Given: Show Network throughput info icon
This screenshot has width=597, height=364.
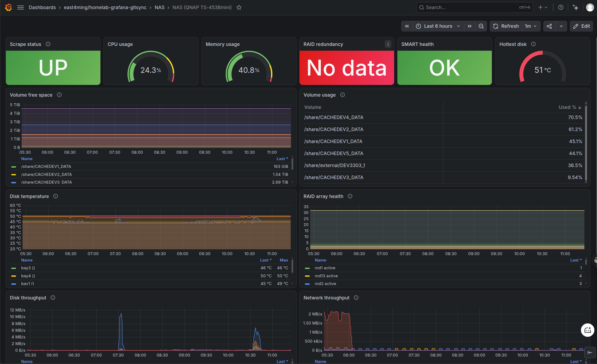Looking at the screenshot, I should coord(356,298).
